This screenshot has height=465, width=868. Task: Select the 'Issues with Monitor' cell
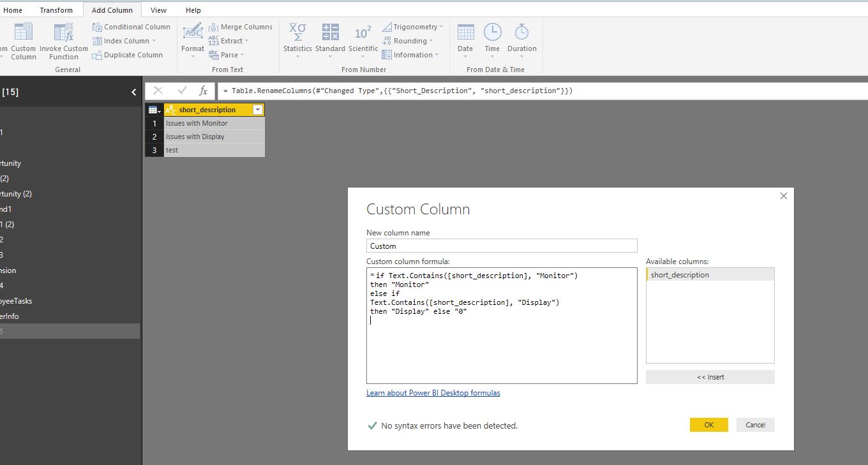click(214, 123)
